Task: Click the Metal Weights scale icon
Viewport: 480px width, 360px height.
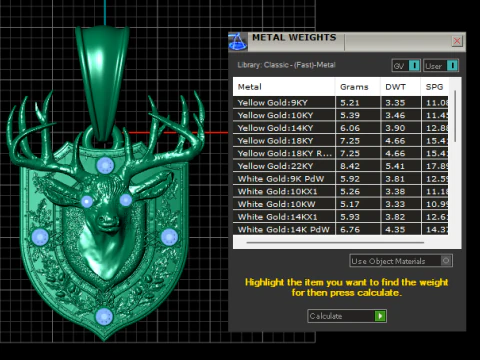Action: pos(238,42)
